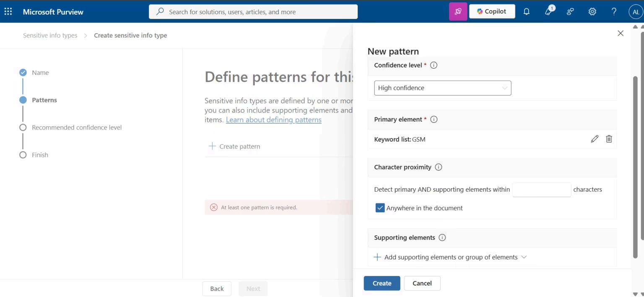
Task: Click the Keyword list: GSM text
Action: tap(400, 139)
